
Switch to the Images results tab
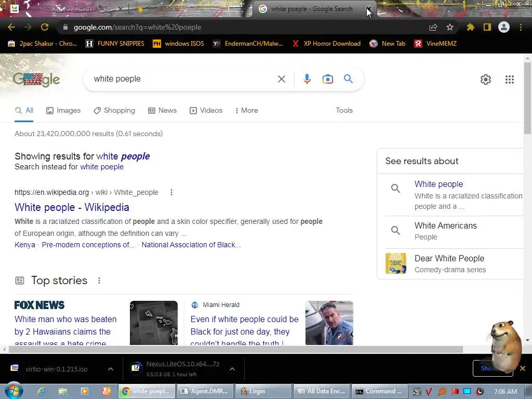click(63, 111)
